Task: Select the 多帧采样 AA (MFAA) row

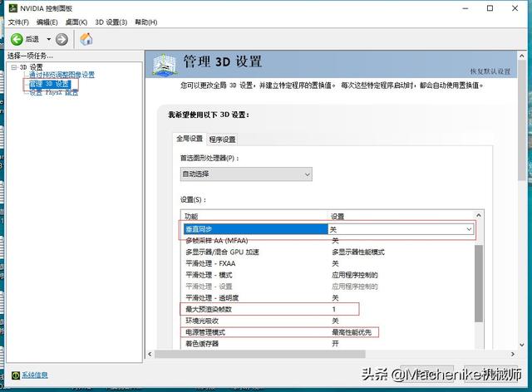Action: [329, 241]
